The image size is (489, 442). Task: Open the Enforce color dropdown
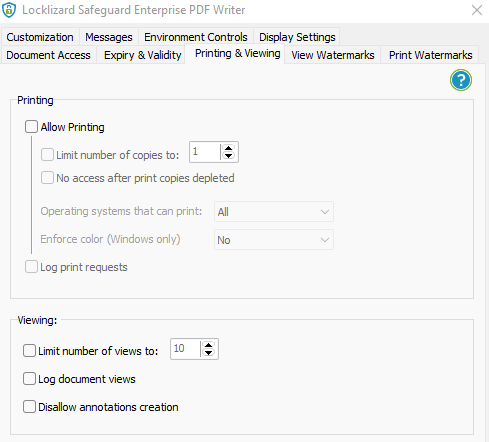tap(274, 240)
